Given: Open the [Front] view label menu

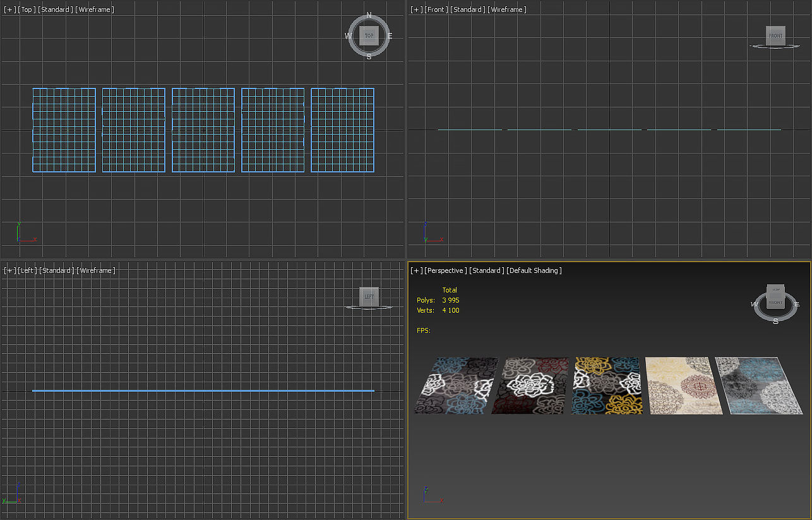Looking at the screenshot, I should (x=436, y=9).
